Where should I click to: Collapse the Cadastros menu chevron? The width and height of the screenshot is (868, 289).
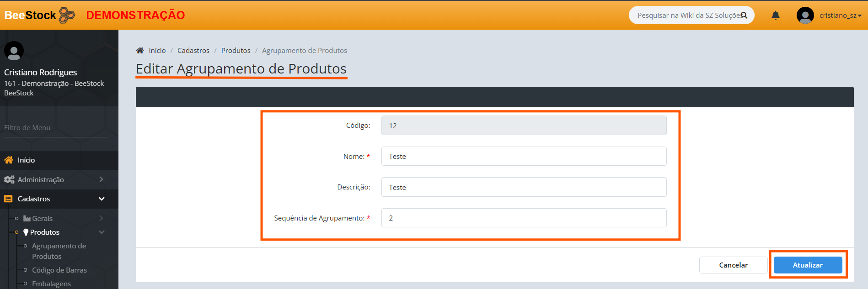pos(102,199)
